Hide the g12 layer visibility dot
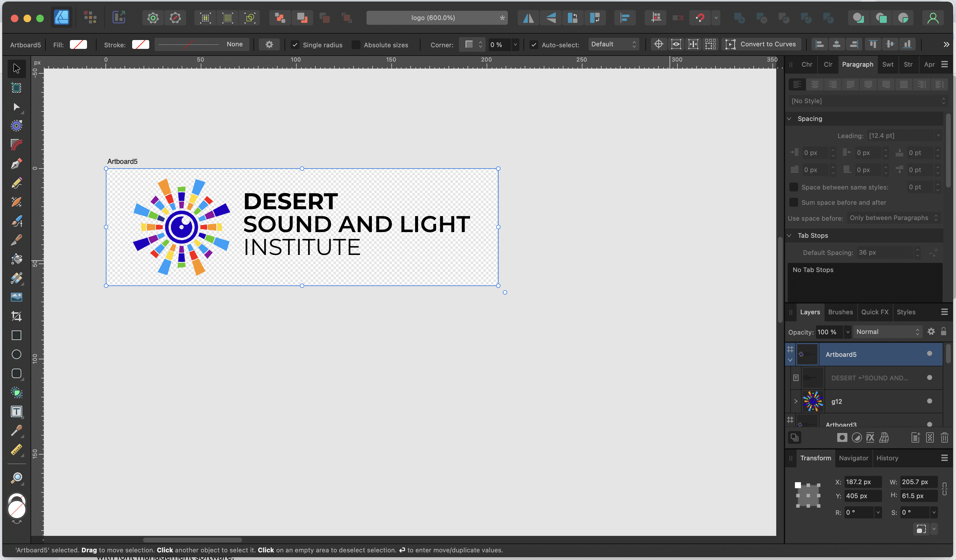 pos(929,401)
